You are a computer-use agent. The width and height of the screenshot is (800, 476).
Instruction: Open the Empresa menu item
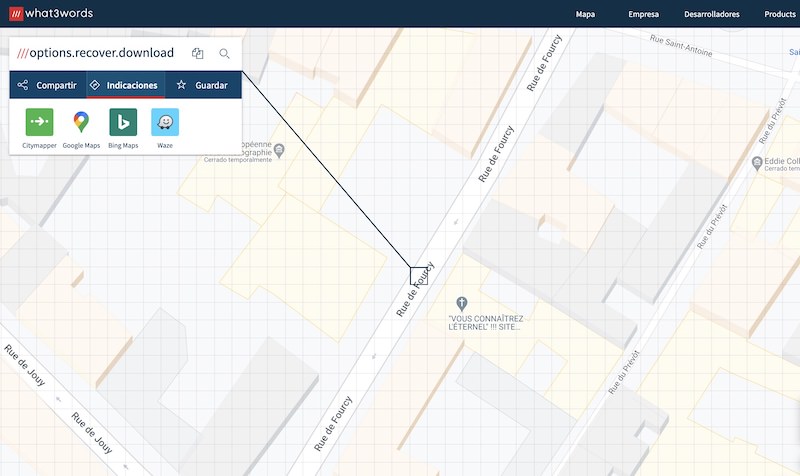pos(643,14)
